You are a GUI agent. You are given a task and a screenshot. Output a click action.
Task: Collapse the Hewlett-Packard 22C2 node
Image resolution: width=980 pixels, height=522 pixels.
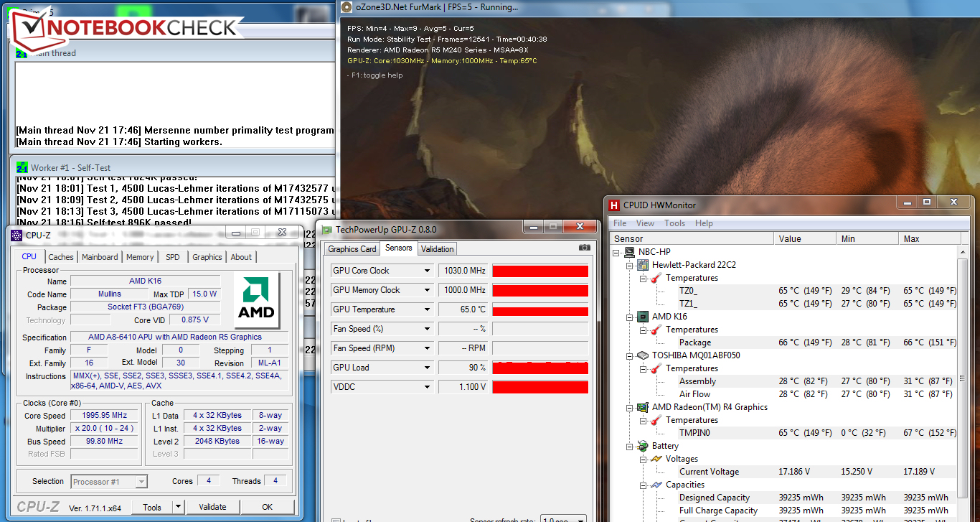pyautogui.click(x=630, y=265)
